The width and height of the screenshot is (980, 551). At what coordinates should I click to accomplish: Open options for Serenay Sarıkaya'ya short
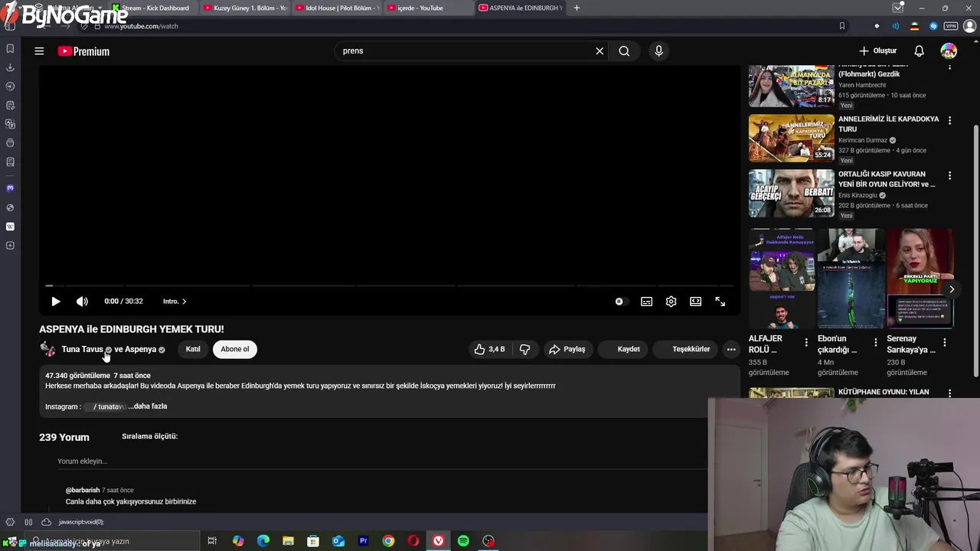pos(945,343)
